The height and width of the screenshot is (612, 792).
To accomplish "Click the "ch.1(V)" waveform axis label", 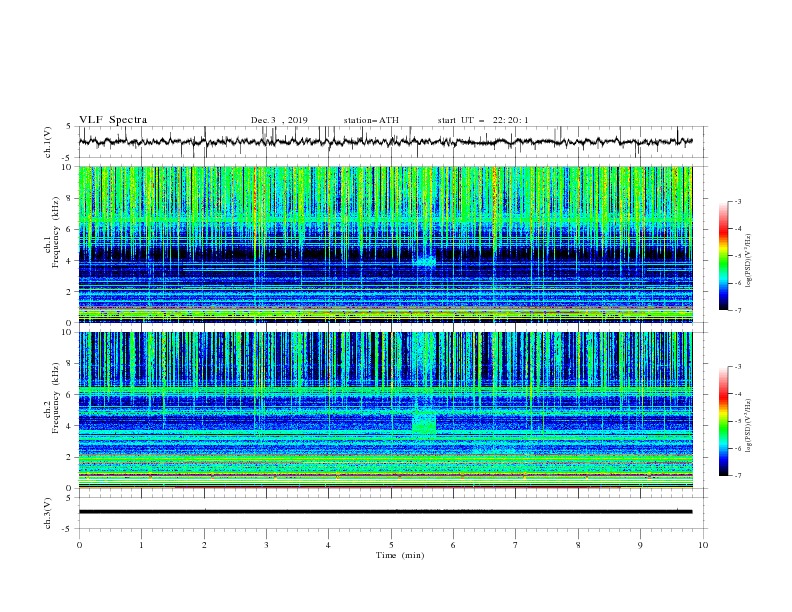I will (48, 142).
